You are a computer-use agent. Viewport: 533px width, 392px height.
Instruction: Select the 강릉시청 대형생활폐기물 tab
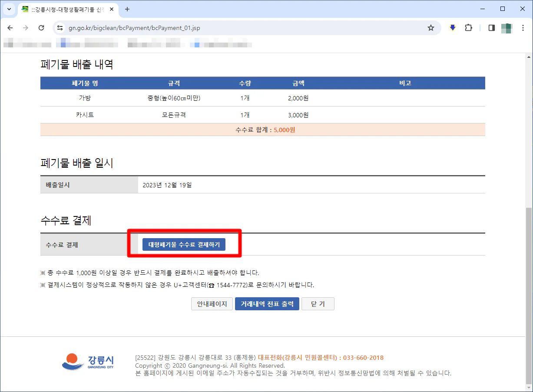(x=65, y=9)
